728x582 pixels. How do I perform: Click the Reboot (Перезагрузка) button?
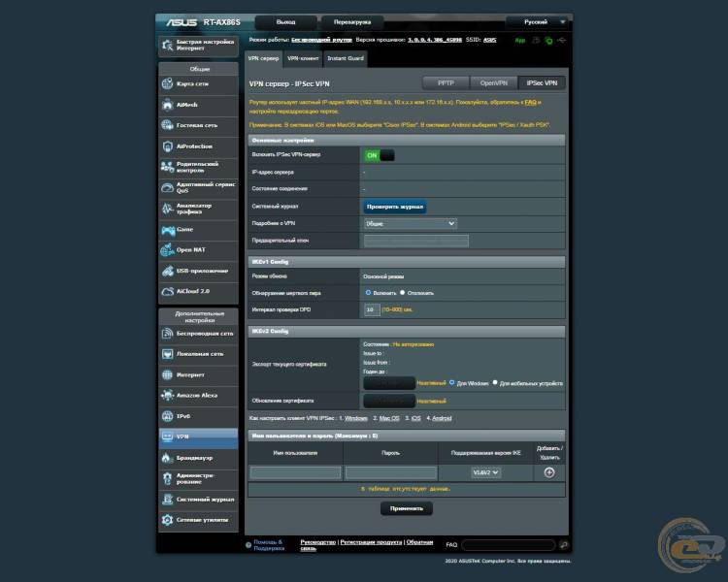click(352, 22)
